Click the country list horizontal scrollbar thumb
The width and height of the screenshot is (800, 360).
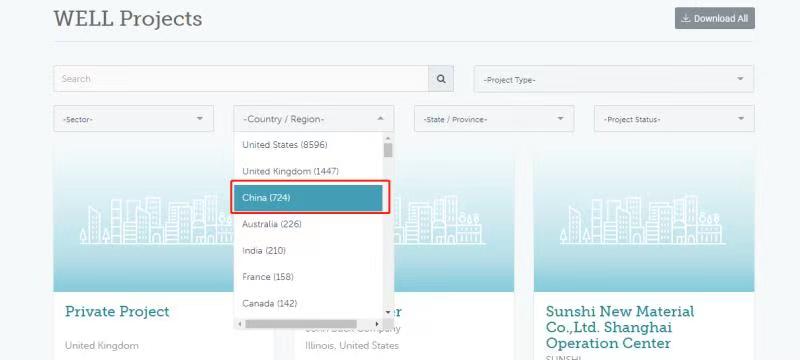click(x=301, y=324)
